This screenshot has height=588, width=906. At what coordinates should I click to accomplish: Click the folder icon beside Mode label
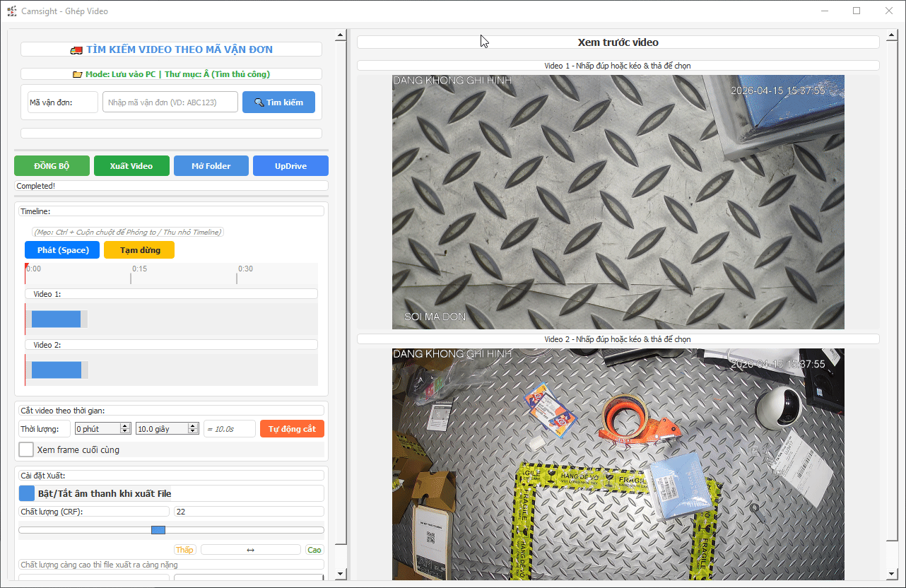(78, 74)
